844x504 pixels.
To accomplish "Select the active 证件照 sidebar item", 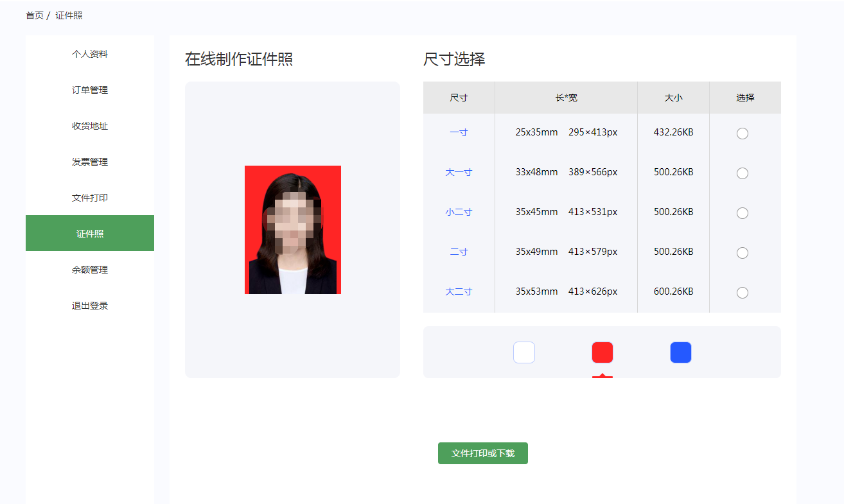I will click(90, 233).
